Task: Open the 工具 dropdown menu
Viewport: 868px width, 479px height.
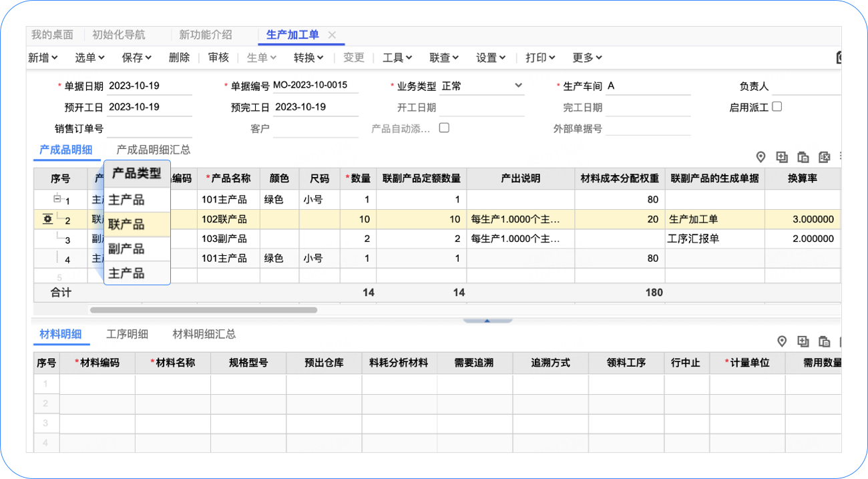Action: pos(397,58)
